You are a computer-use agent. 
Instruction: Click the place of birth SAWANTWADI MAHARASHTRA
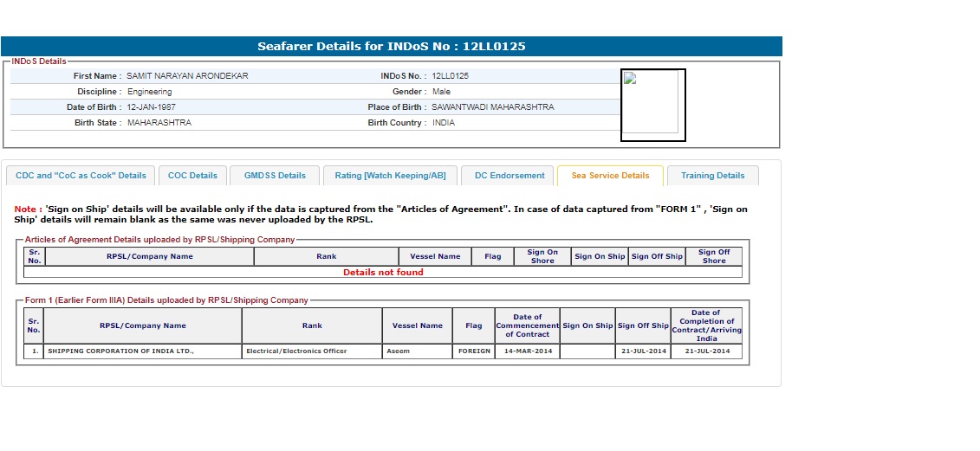pyautogui.click(x=492, y=107)
